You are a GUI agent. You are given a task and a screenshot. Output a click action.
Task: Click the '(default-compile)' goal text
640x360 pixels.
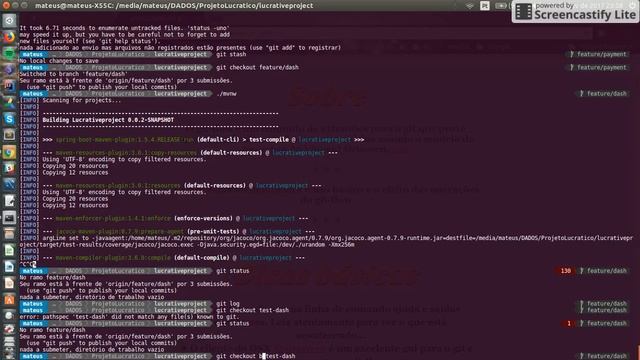pyautogui.click(x=202, y=258)
